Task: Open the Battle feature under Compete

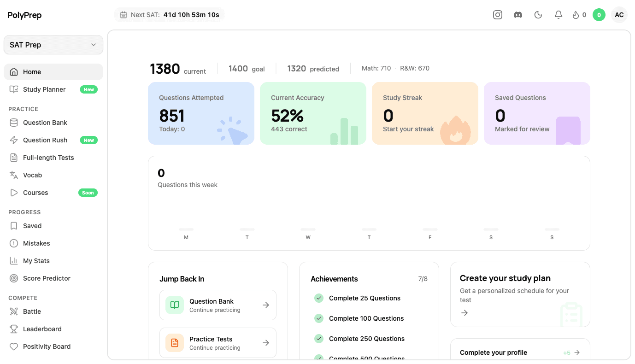Action: coord(31,311)
